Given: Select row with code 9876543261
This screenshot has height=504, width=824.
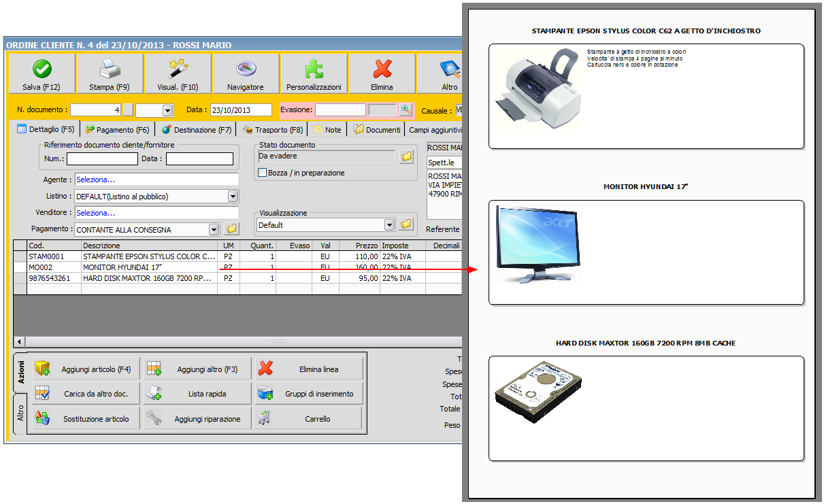Looking at the screenshot, I should [237, 278].
